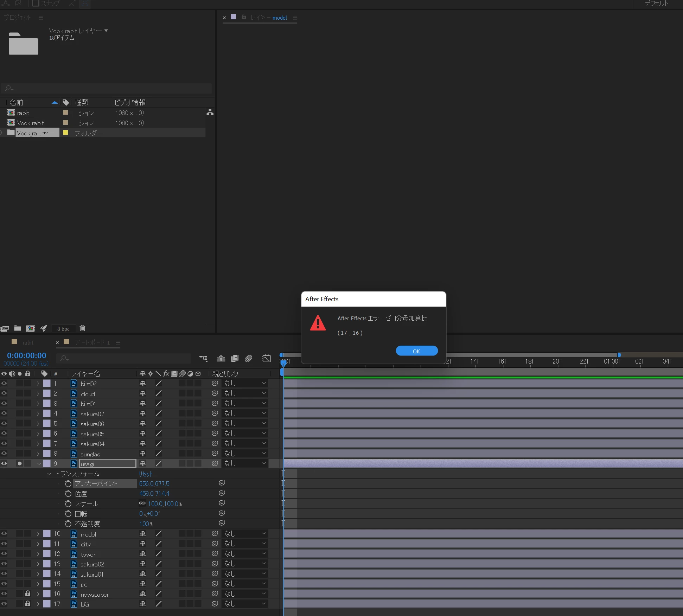Toggle solo on usagi layer

pyautogui.click(x=20, y=464)
